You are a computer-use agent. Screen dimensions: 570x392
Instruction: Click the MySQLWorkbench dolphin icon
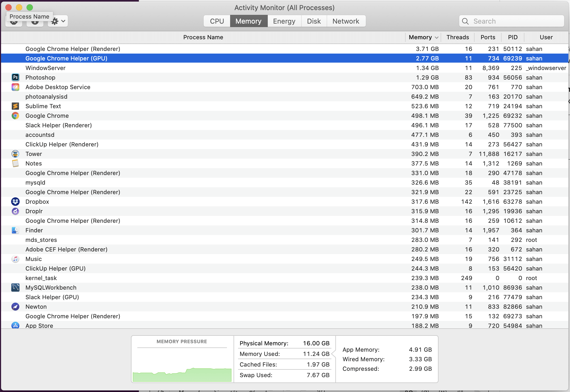[x=15, y=288]
